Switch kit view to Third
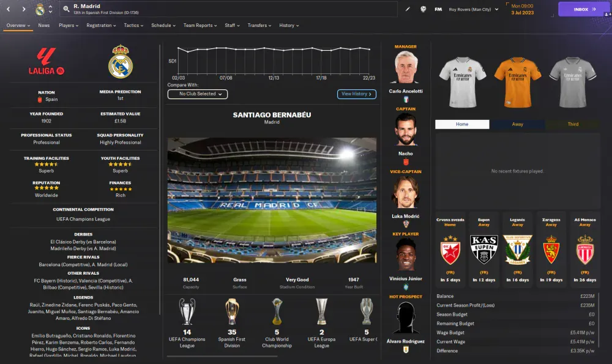 coord(573,124)
